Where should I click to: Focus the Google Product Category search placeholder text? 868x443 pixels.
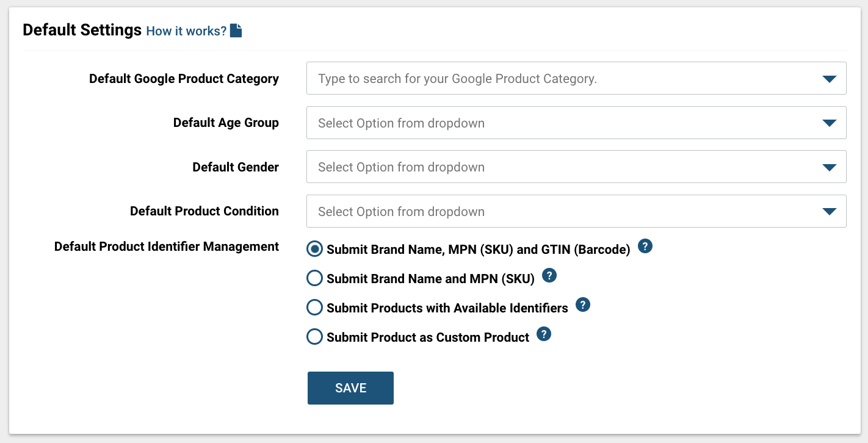click(457, 79)
